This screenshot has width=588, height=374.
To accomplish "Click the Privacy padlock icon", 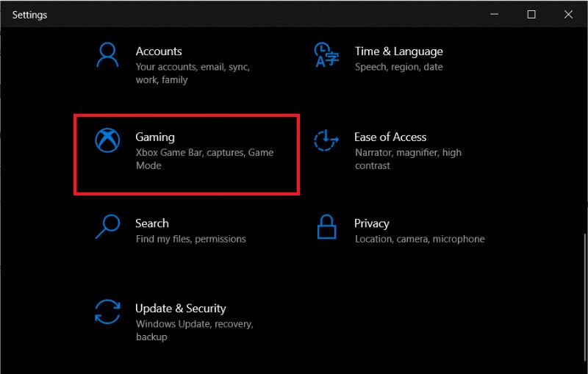I will coord(326,226).
